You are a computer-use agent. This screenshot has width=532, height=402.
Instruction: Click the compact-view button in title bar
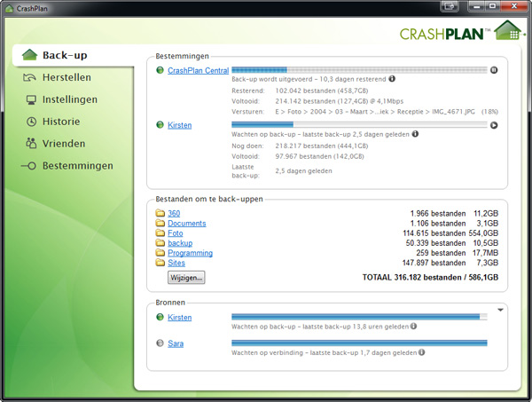pyautogui.click(x=450, y=6)
